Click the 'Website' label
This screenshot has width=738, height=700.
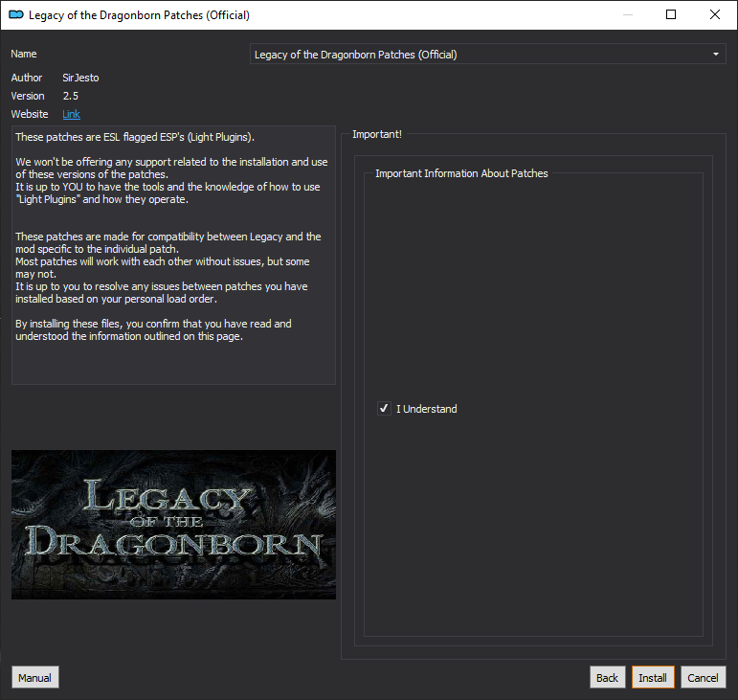(30, 114)
